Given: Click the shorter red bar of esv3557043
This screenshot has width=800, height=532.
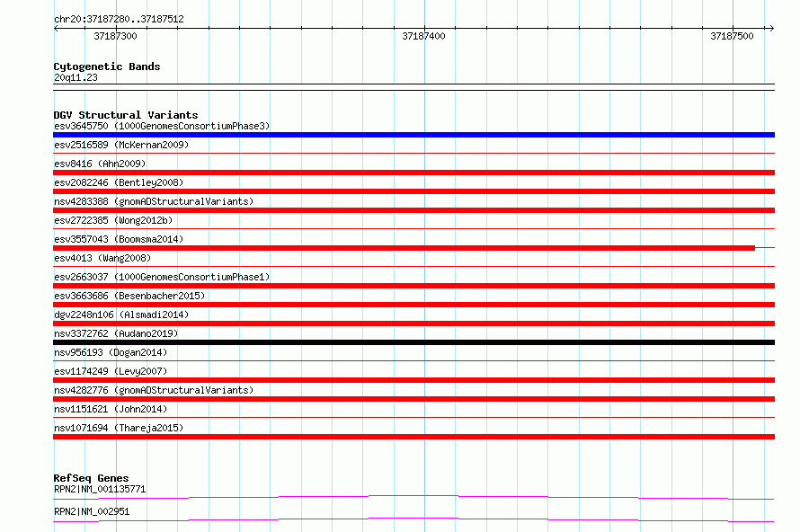Looking at the screenshot, I should click(x=404, y=248).
